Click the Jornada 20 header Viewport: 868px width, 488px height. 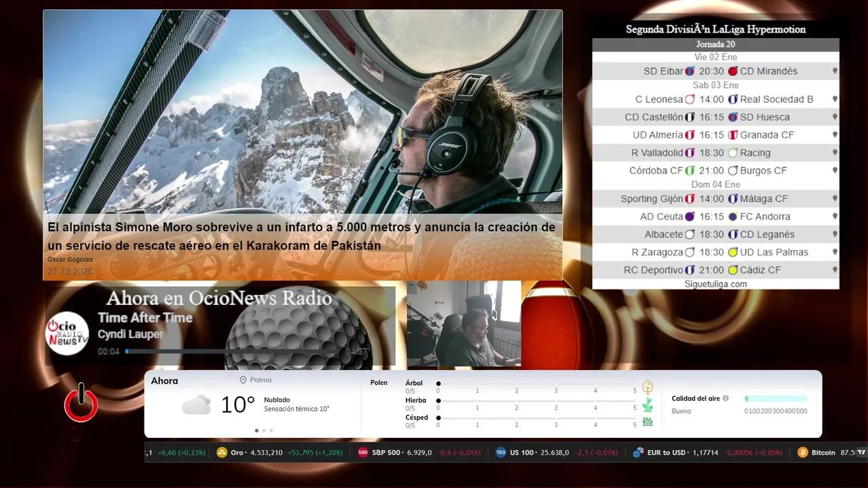(715, 45)
